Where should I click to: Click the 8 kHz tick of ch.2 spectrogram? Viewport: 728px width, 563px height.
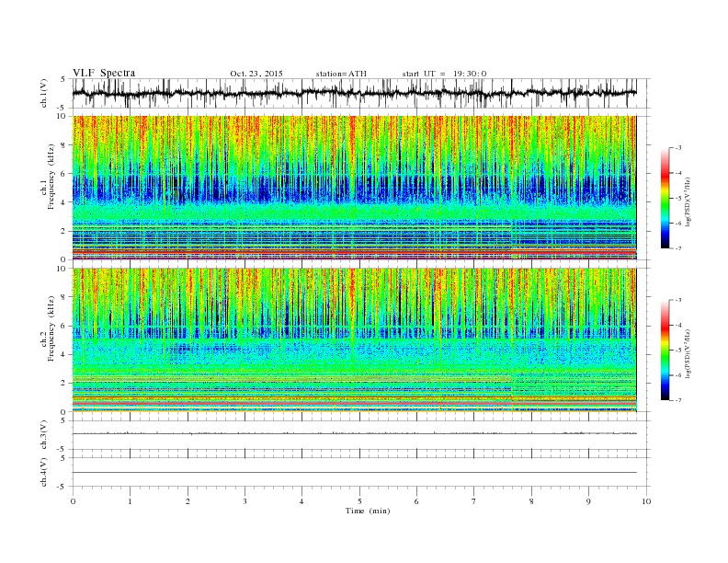click(x=64, y=297)
